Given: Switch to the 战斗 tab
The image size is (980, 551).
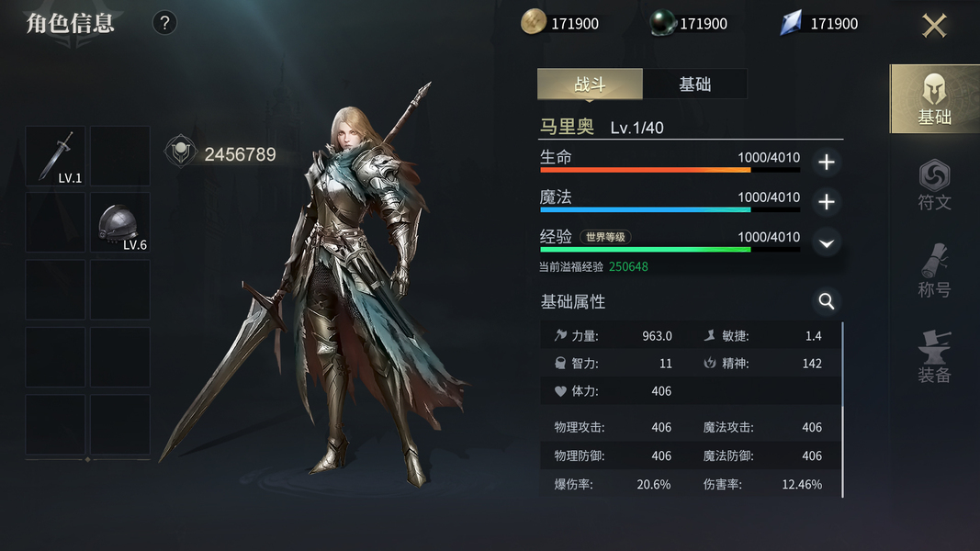Looking at the screenshot, I should [x=590, y=84].
